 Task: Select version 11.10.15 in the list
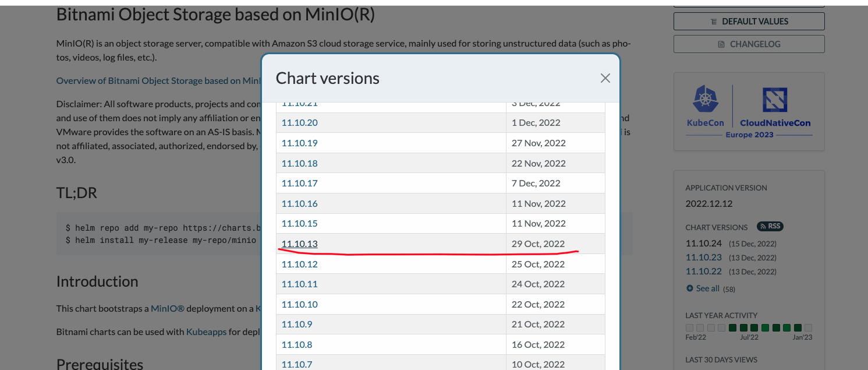pos(299,224)
